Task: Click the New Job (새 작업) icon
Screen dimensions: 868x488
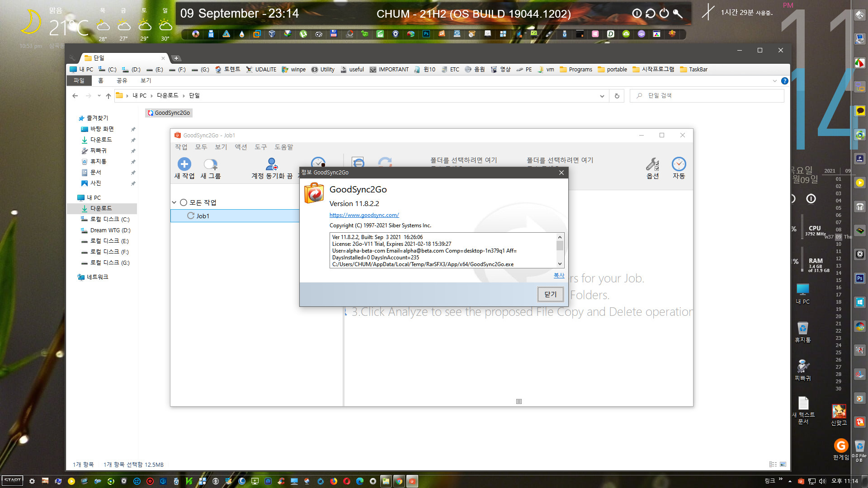Action: [184, 164]
